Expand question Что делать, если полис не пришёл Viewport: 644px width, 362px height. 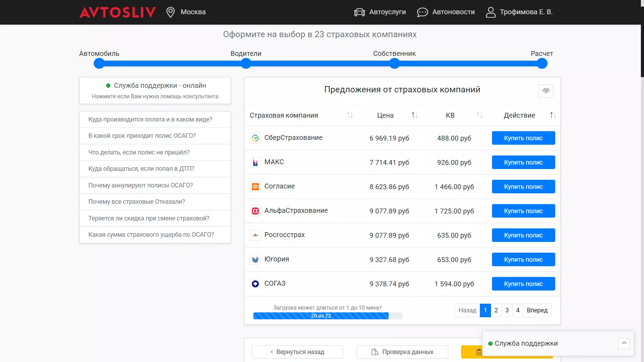click(x=155, y=152)
